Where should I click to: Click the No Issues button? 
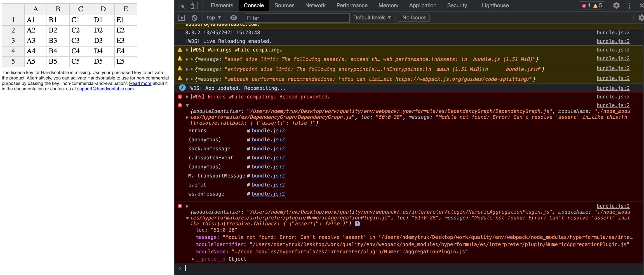413,17
